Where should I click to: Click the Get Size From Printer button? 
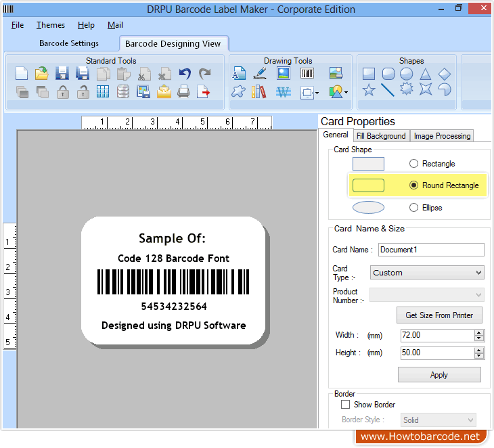click(x=439, y=315)
